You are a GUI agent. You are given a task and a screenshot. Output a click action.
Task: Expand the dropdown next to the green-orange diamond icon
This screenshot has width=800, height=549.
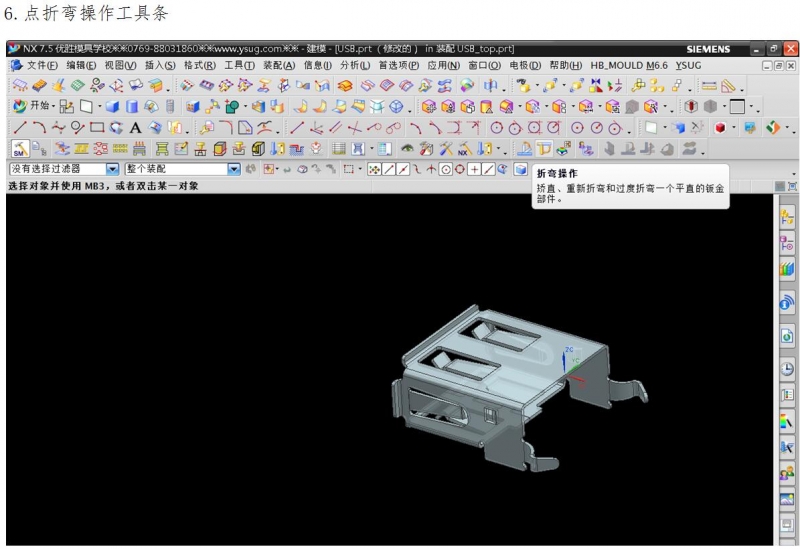click(787, 127)
